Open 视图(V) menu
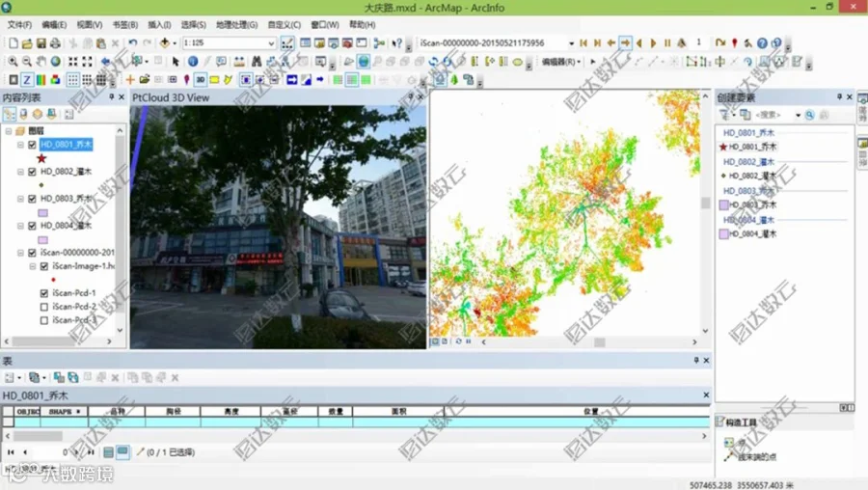Viewport: 868px width, 490px height. coord(89,25)
